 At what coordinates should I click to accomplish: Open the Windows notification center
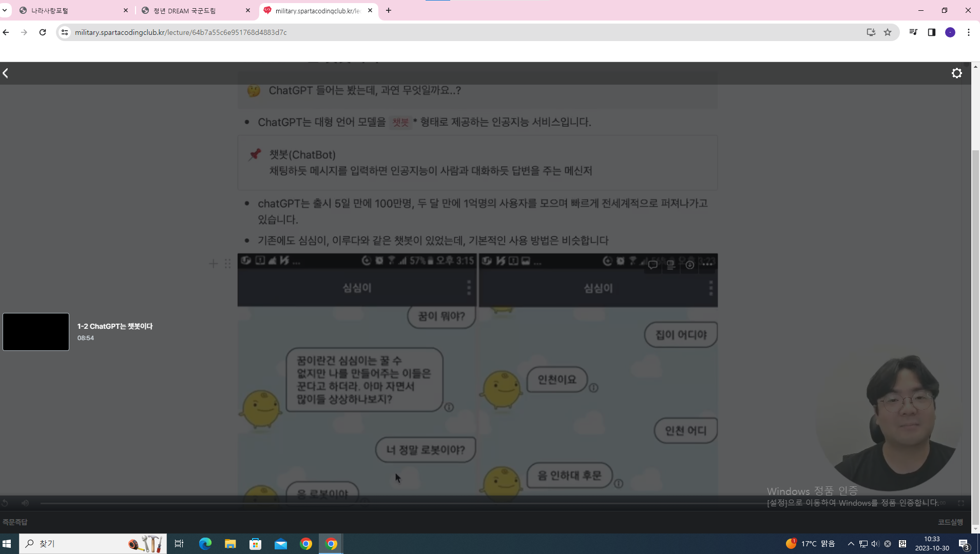tap(964, 544)
